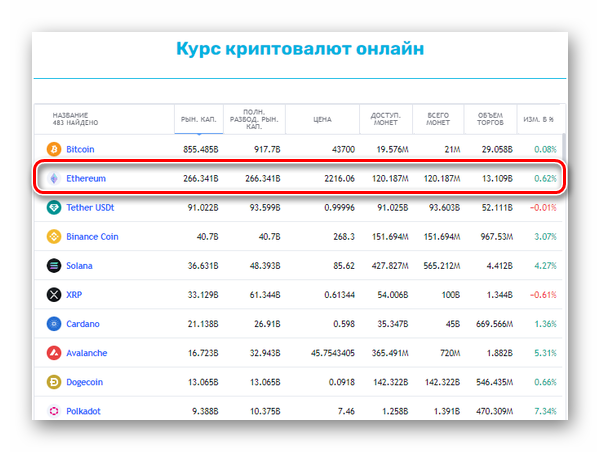
Task: Click XRP price 0.61344
Action: tap(339, 295)
